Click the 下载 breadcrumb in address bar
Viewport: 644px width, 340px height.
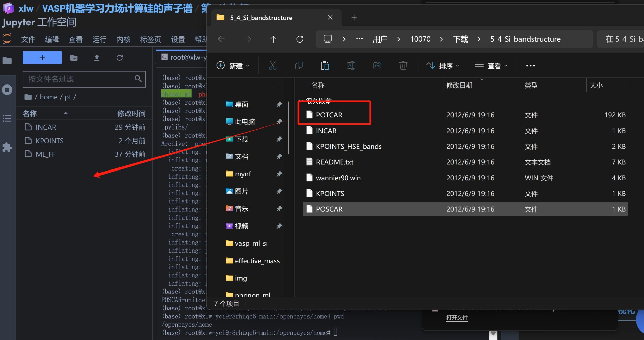pos(460,39)
